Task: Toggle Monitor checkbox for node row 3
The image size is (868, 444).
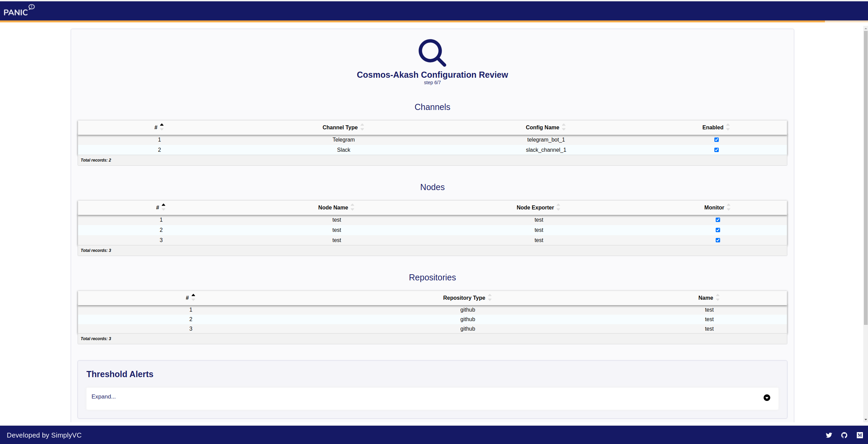Action: tap(718, 240)
